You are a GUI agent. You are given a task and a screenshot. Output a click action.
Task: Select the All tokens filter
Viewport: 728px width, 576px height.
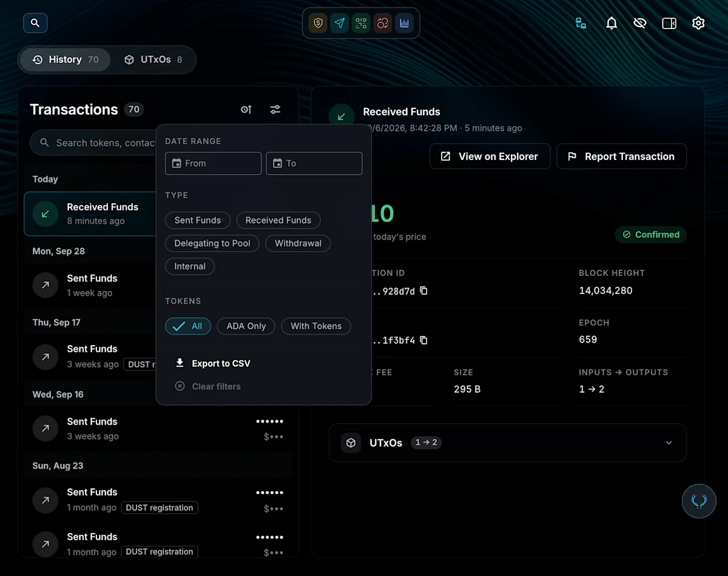click(188, 326)
